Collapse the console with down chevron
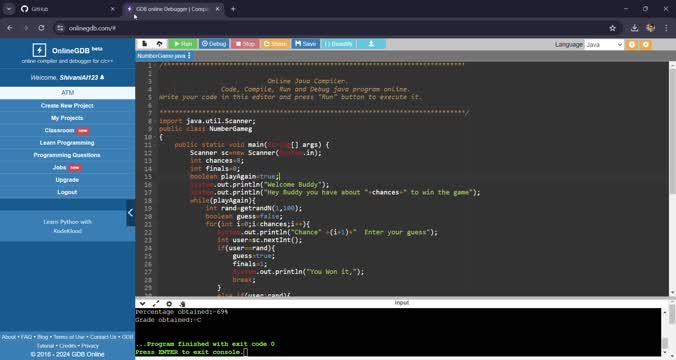This screenshot has height=360, width=676. click(x=142, y=304)
